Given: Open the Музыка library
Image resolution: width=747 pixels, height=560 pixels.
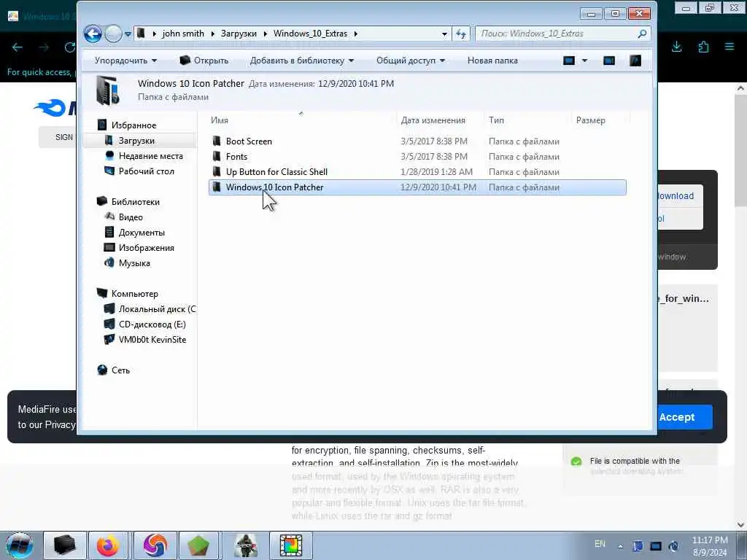Looking at the screenshot, I should pos(134,262).
